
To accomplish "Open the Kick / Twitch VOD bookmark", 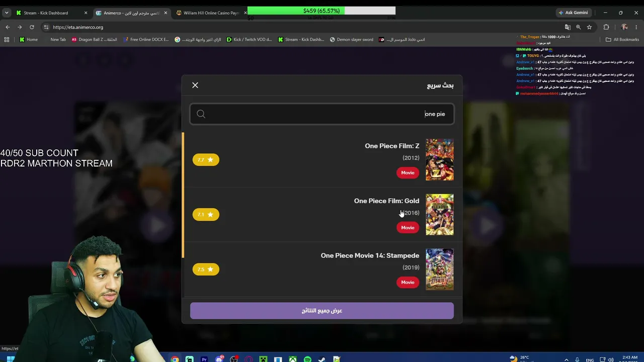I will pyautogui.click(x=249, y=40).
